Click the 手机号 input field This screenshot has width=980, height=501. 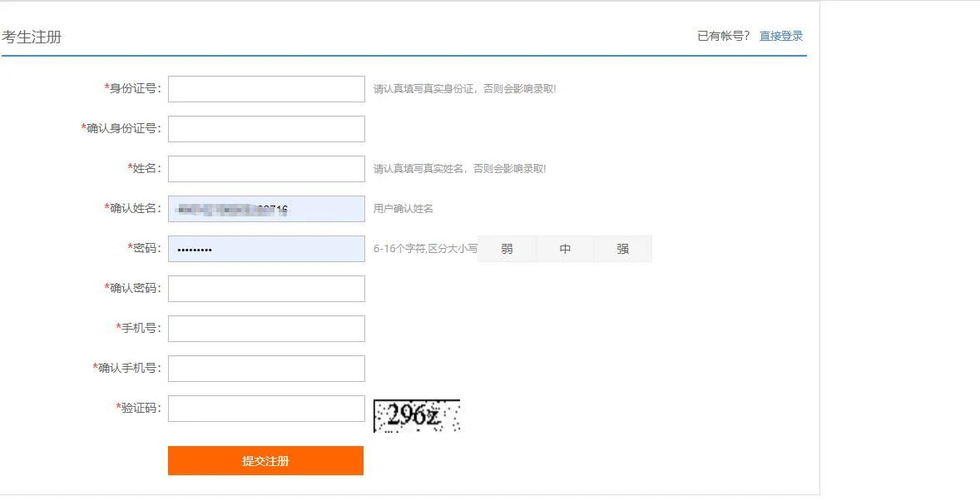266,329
